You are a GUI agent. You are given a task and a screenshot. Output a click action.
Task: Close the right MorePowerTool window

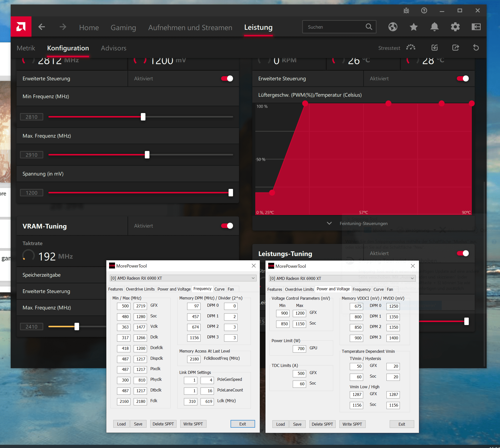[x=413, y=266]
